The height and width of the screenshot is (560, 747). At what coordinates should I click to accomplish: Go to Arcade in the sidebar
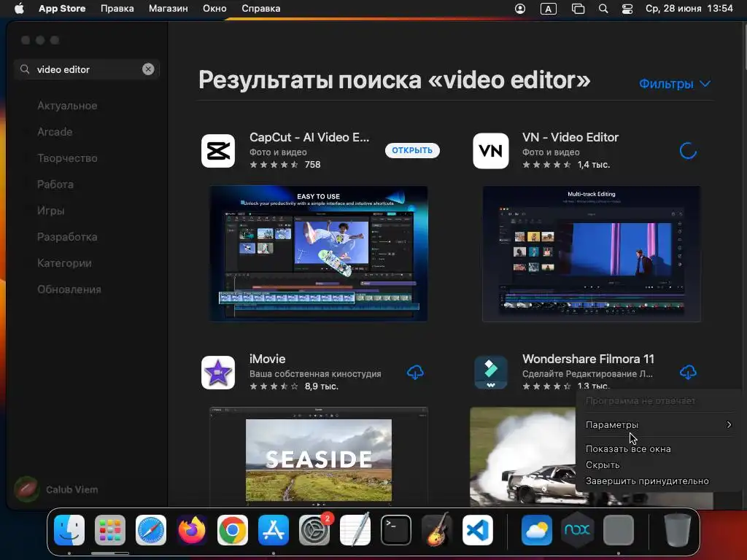coord(55,132)
